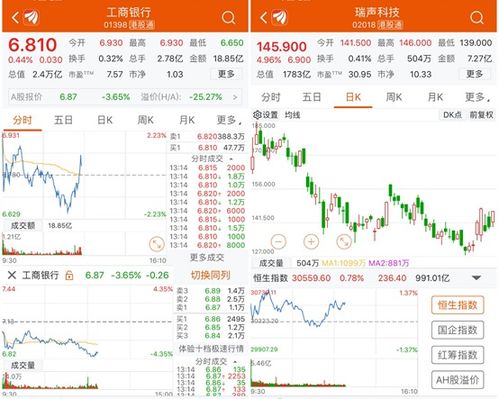The image size is (499, 399).
Task: Open search on 瑞声科技 page
Action: point(477,17)
